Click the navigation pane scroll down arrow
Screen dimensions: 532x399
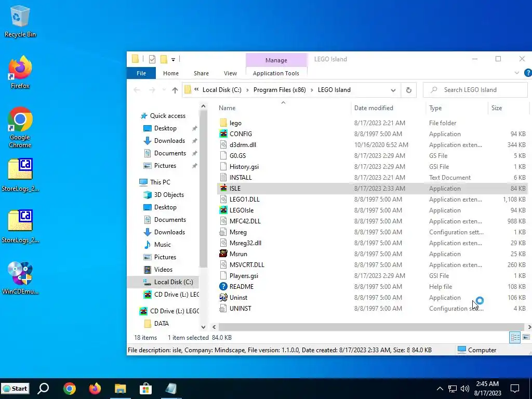[203, 327]
